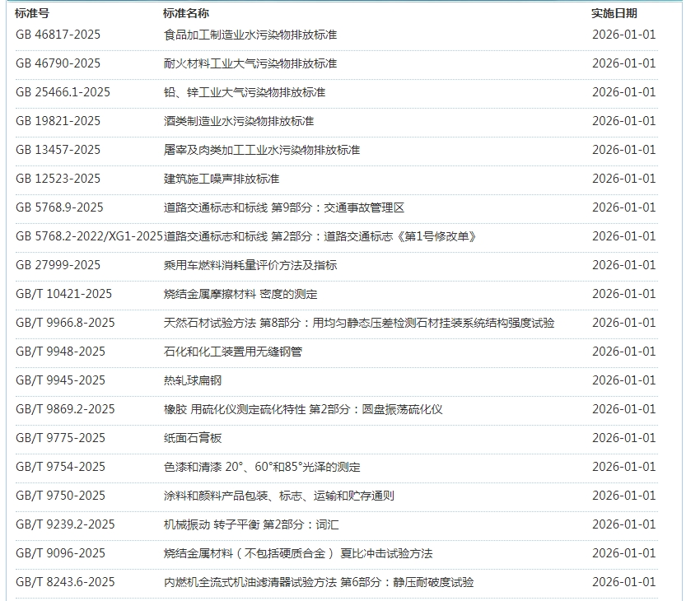The height and width of the screenshot is (601, 700).
Task: Click 纸面石膏板 standard title
Action: tap(193, 438)
